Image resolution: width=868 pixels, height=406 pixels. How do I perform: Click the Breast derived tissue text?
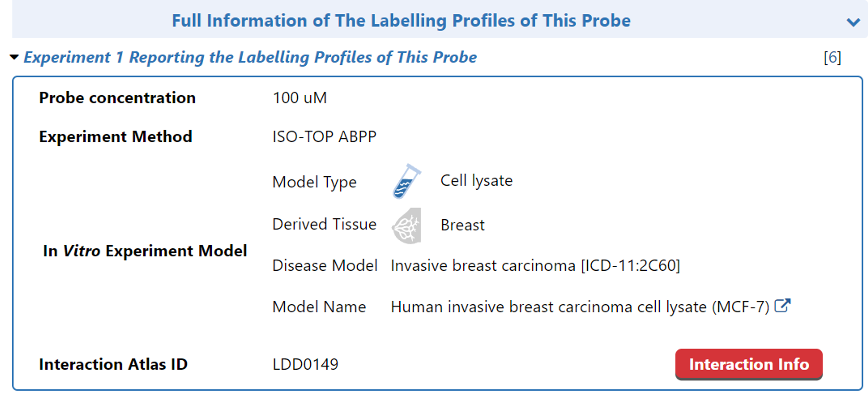(x=462, y=225)
